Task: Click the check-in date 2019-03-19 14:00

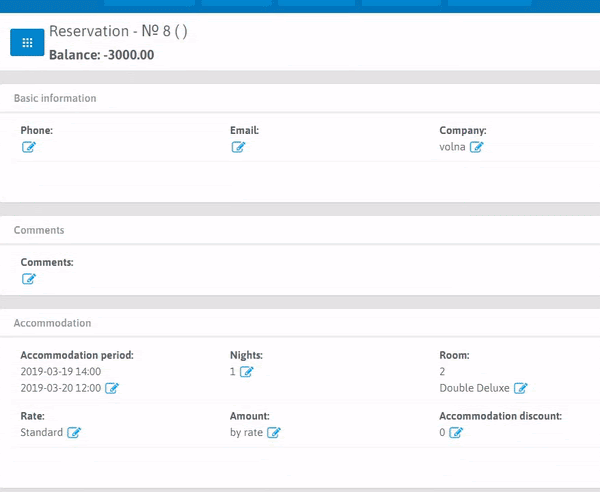Action: tap(60, 372)
